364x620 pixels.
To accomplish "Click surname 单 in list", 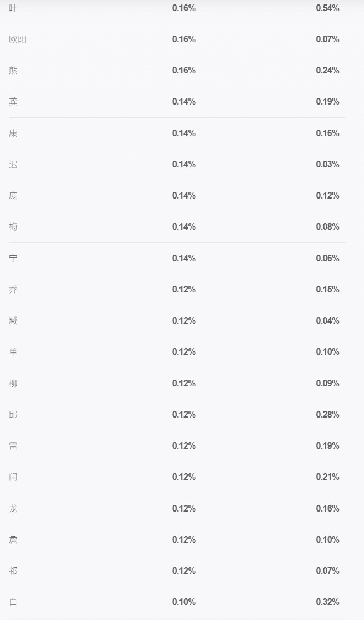I will (x=13, y=352).
